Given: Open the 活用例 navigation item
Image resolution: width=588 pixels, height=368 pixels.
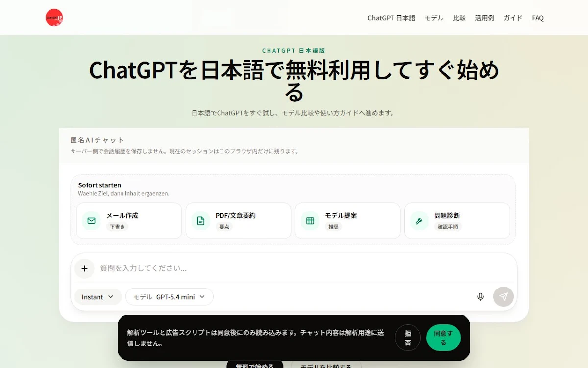Looking at the screenshot, I should 484,18.
